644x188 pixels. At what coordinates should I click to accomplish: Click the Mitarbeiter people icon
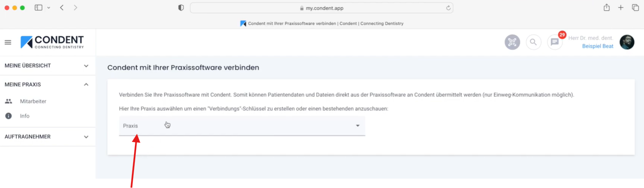9,101
